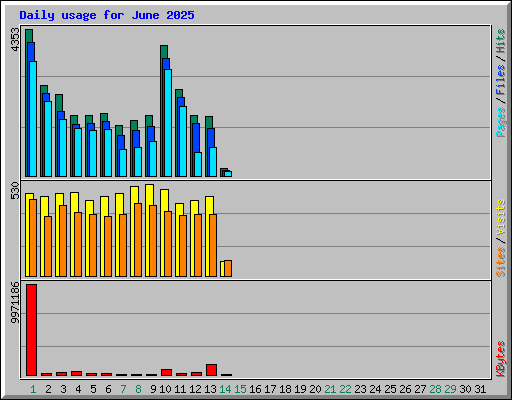Click the cyan Pages bar for day 12

[198, 164]
